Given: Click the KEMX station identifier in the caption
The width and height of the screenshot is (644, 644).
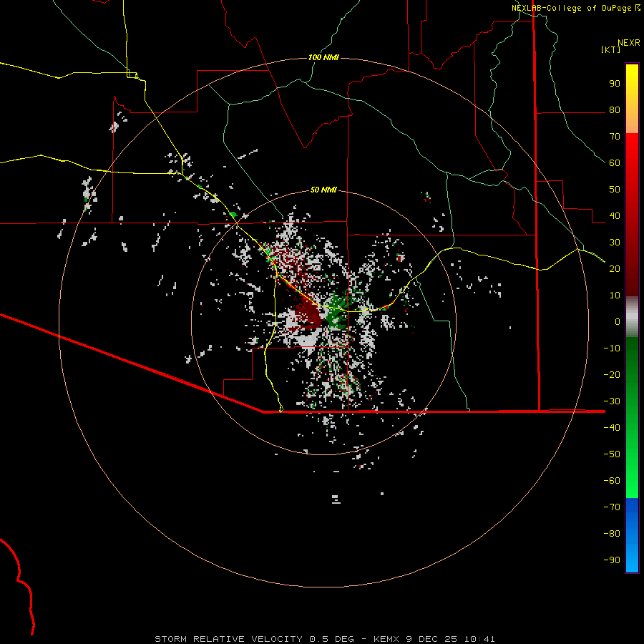Looking at the screenshot, I should pos(386,639).
